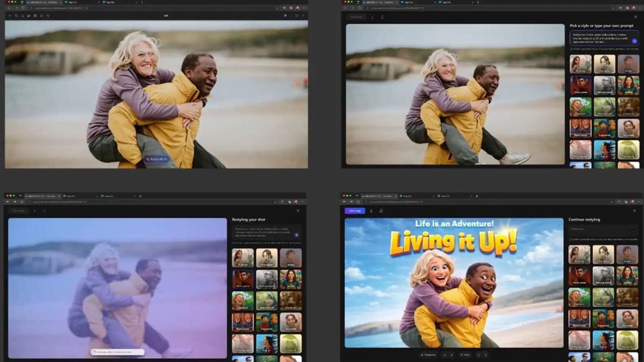Image resolution: width=644 pixels, height=362 pixels.
Task: Click the purple send arrow in the top-right prompt box
Action: [x=634, y=41]
